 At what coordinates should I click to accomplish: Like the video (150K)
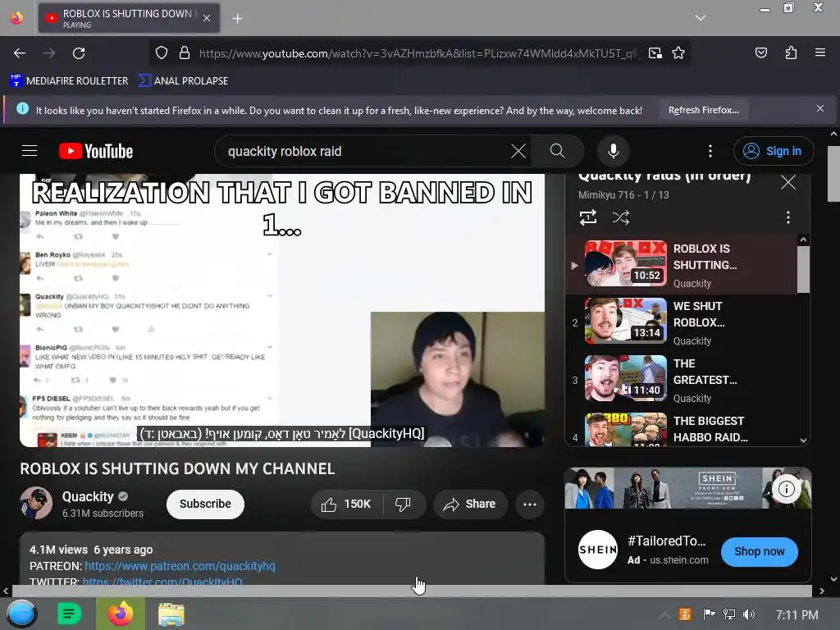pos(346,504)
